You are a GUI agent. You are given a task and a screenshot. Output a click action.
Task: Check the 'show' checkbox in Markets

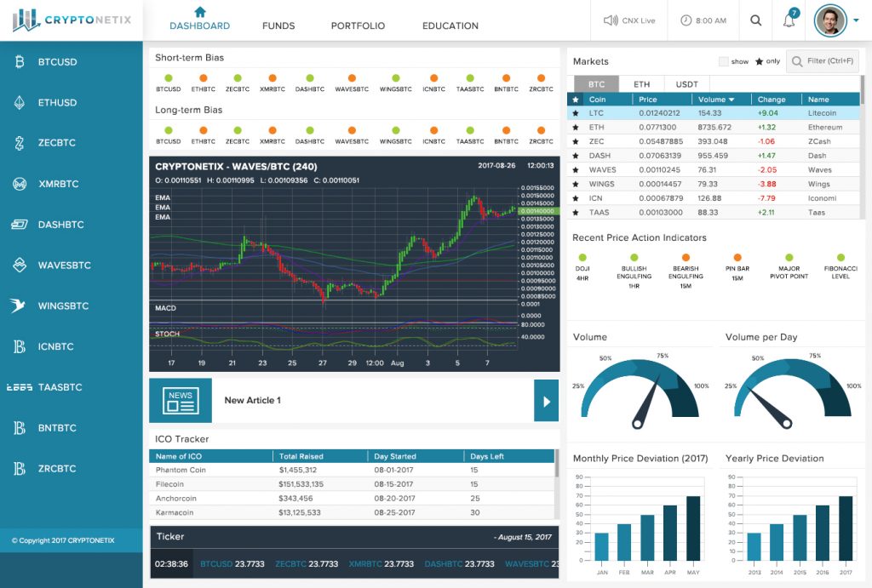point(724,61)
